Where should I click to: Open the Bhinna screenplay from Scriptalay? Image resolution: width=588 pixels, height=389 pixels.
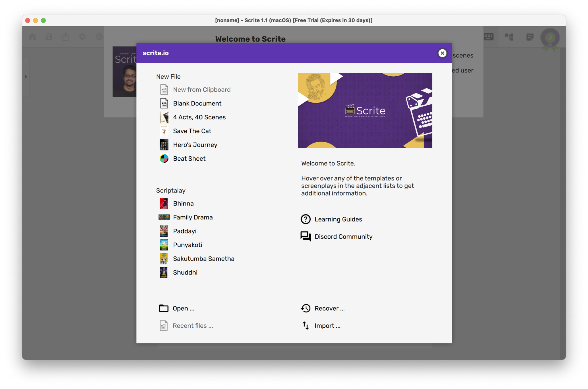pos(183,204)
